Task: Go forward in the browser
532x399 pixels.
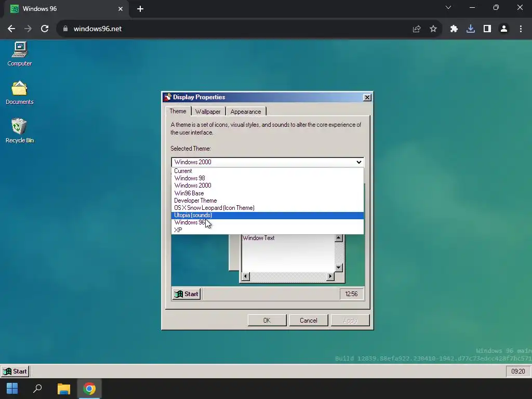Action: point(28,29)
